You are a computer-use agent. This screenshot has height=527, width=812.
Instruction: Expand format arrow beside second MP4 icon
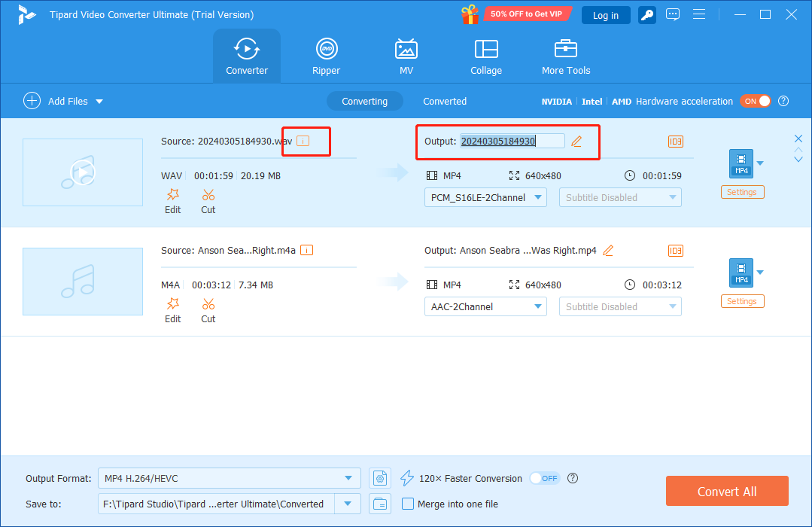coord(759,273)
